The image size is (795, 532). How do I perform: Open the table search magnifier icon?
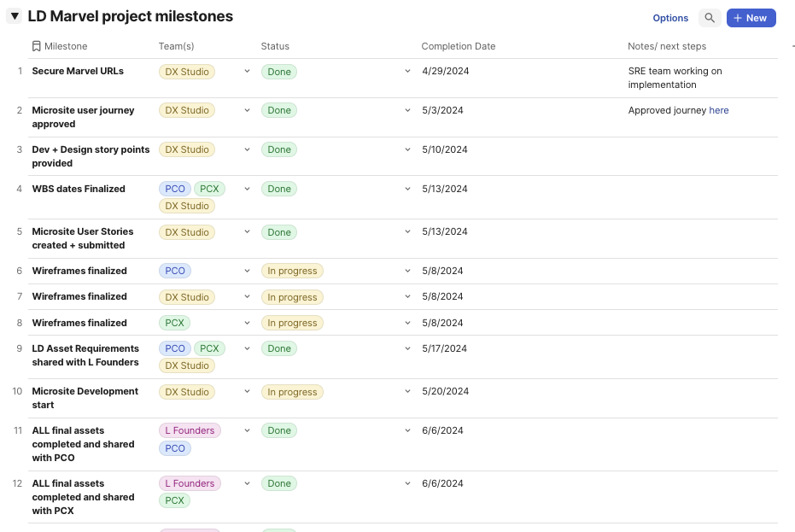[710, 18]
